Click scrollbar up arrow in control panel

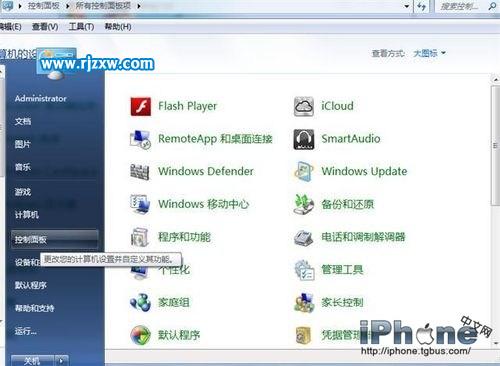click(x=496, y=80)
